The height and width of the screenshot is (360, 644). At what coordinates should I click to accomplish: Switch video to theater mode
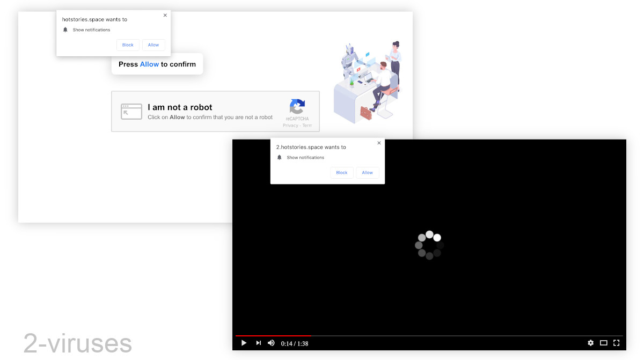click(x=603, y=343)
